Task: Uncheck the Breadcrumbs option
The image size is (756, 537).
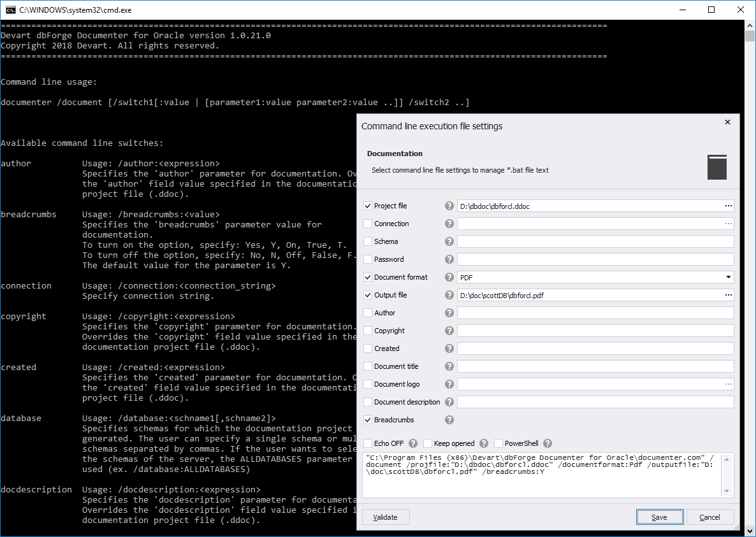Action: pyautogui.click(x=368, y=420)
